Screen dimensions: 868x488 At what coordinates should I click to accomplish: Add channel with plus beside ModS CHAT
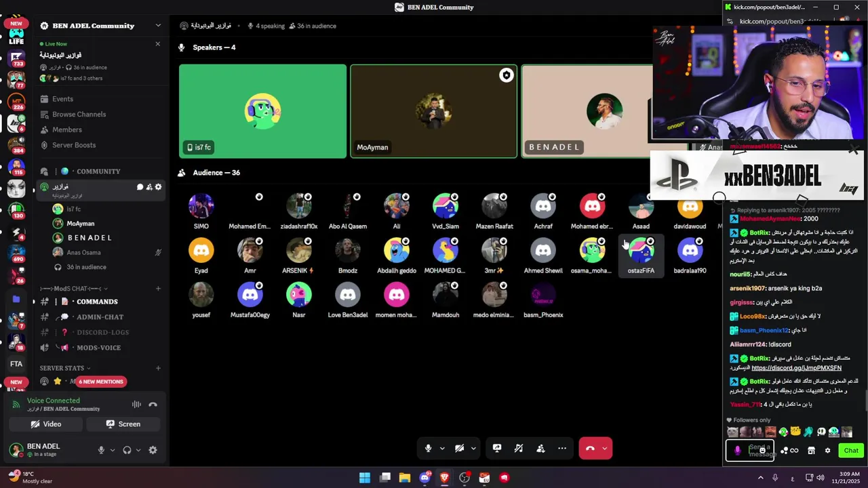coord(158,289)
